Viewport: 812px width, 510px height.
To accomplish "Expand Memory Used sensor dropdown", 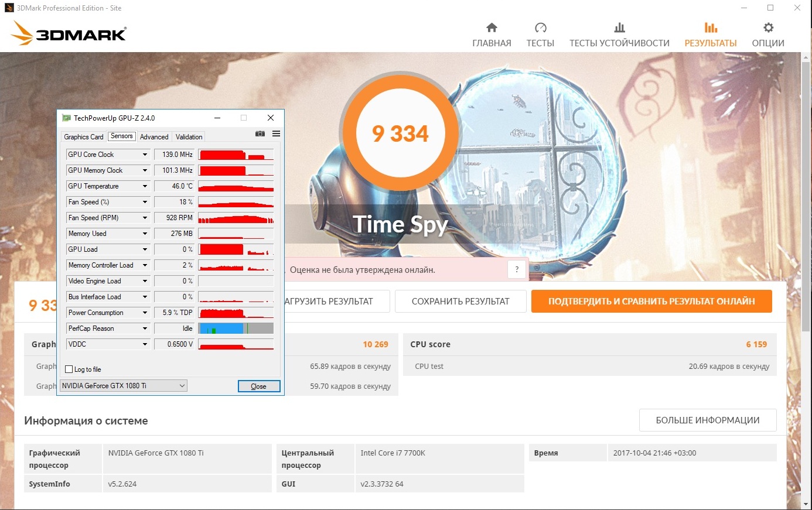I will (145, 234).
